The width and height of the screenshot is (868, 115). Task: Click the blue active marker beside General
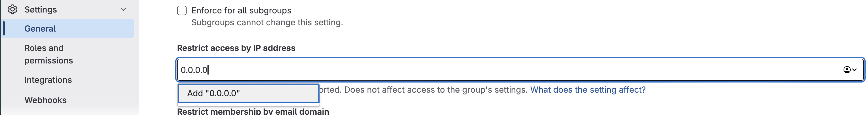point(4,28)
